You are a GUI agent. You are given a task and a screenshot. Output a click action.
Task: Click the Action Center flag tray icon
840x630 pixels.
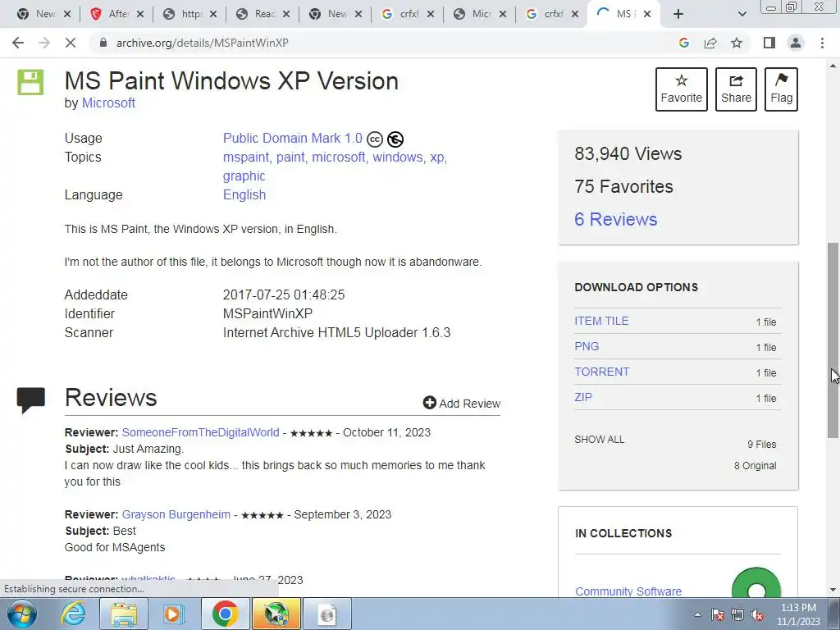click(x=717, y=614)
